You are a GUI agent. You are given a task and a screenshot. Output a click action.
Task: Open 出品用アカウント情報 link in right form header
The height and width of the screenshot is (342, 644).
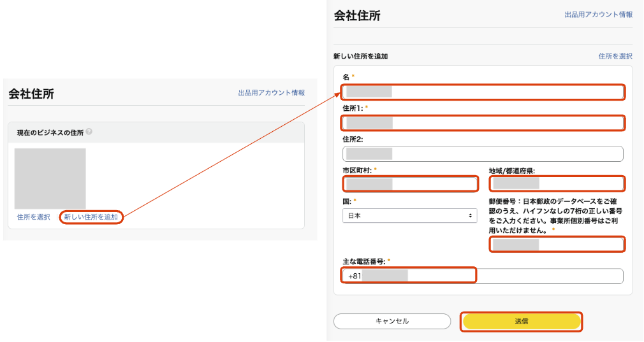(599, 15)
